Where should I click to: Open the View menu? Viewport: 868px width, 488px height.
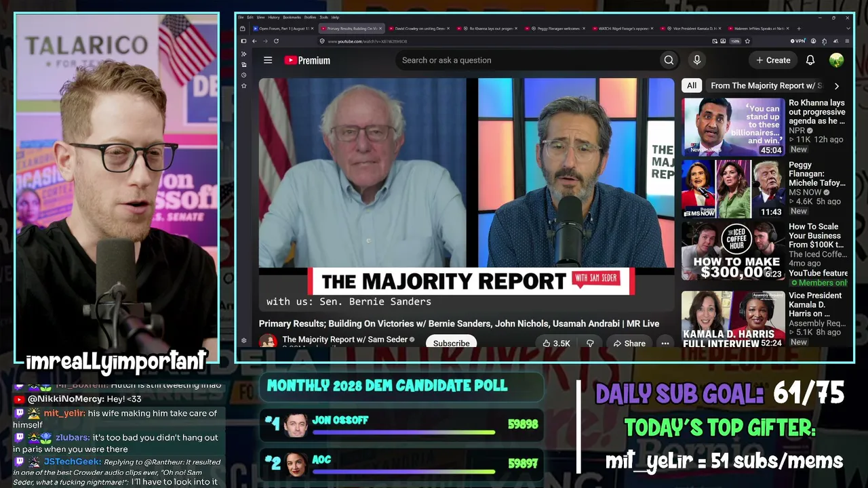coord(260,17)
